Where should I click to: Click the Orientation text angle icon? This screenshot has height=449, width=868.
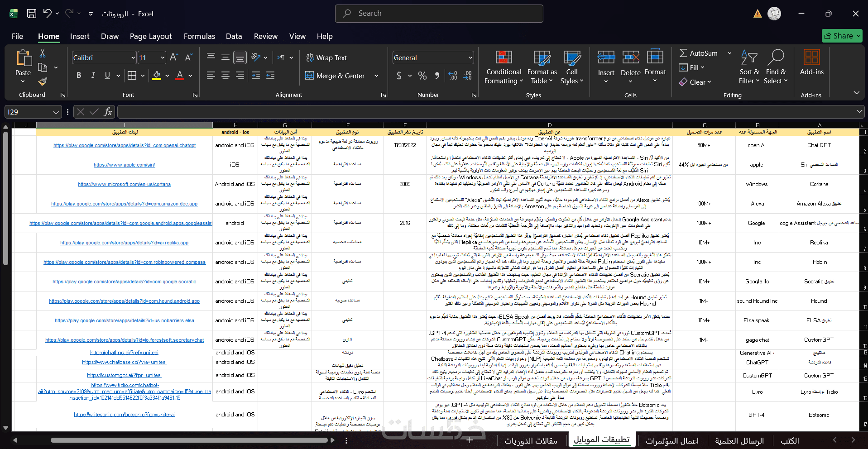point(256,57)
